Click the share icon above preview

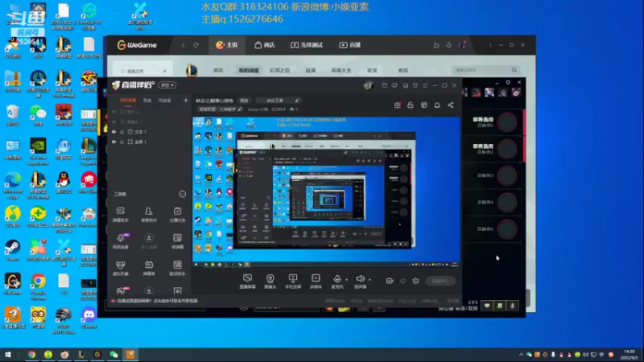pyautogui.click(x=451, y=105)
